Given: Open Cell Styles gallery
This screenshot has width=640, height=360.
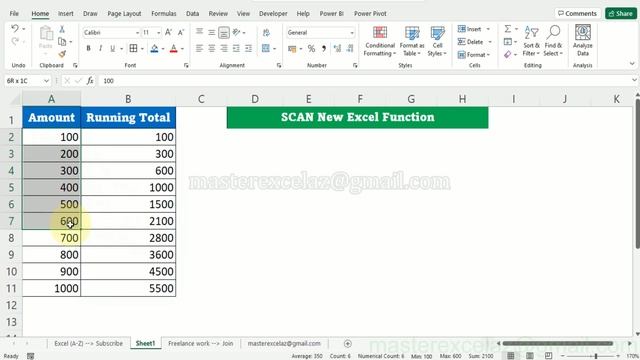Looking at the screenshot, I should coord(437,41).
